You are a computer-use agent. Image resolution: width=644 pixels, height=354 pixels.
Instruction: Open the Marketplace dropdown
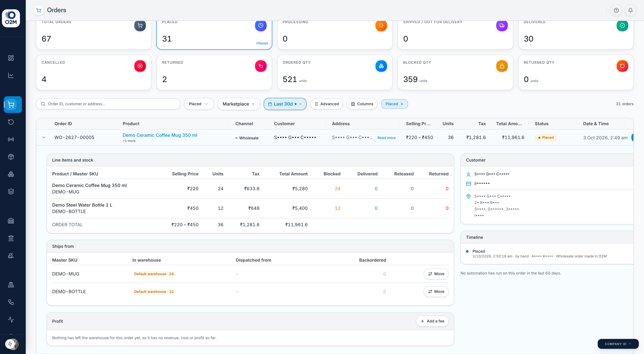(238, 104)
